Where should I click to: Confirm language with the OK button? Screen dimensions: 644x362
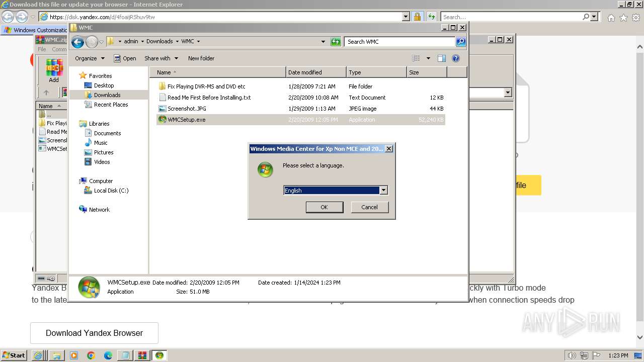[325, 207]
